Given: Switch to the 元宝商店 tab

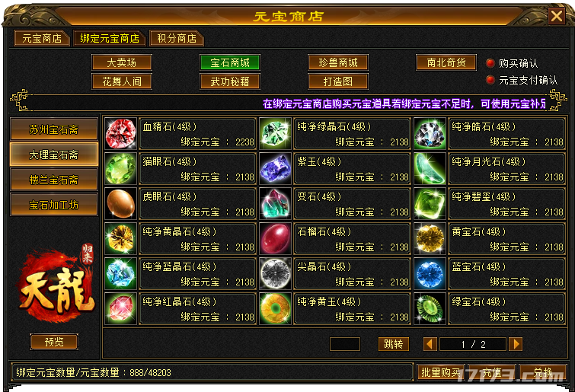Looking at the screenshot, I should [42, 38].
